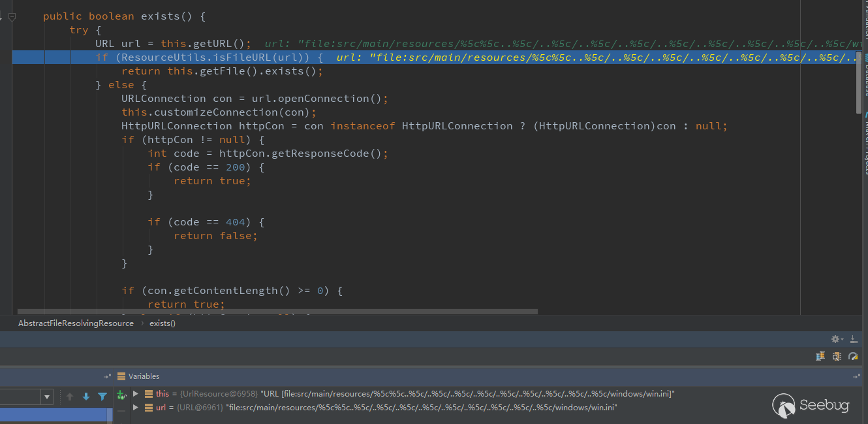Collapse the exists() method fold marker
Image resolution: width=868 pixels, height=424 pixels.
tap(12, 16)
